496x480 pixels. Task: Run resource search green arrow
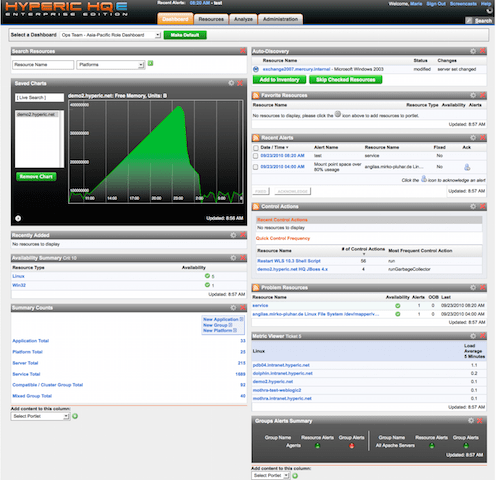151,63
